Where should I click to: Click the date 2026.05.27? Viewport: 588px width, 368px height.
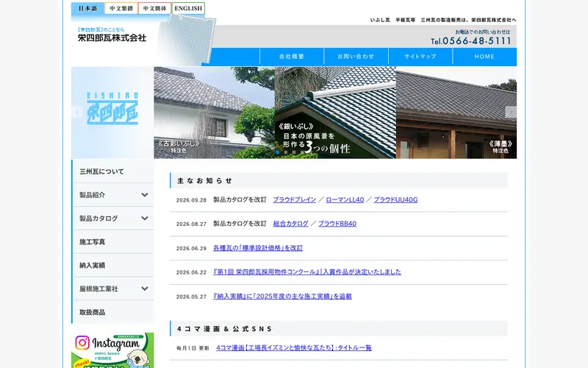click(x=191, y=297)
